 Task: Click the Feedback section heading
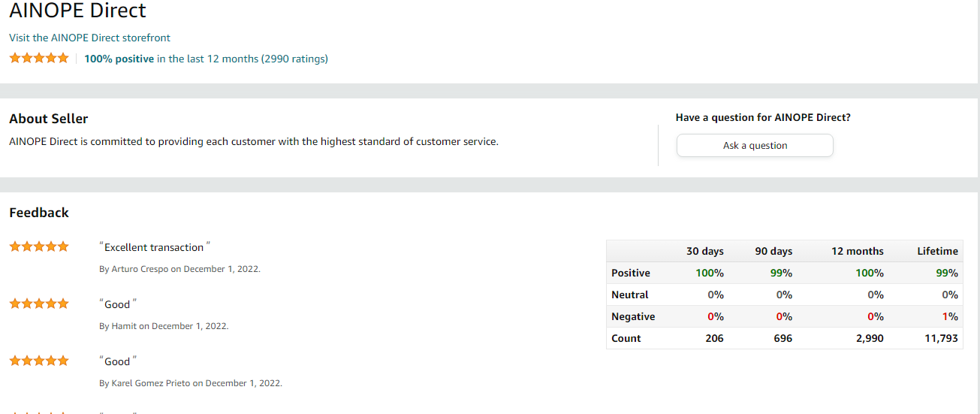tap(39, 213)
